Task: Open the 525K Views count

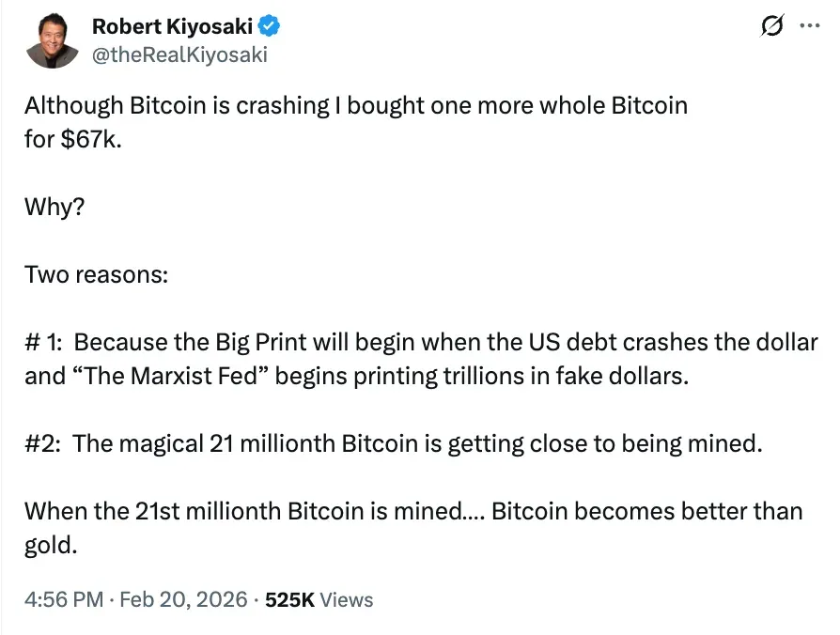Action: coord(319,599)
